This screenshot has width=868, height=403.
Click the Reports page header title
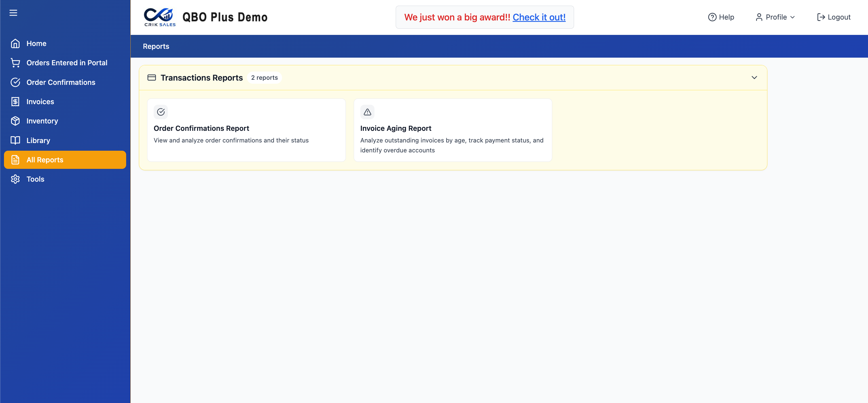(x=156, y=46)
